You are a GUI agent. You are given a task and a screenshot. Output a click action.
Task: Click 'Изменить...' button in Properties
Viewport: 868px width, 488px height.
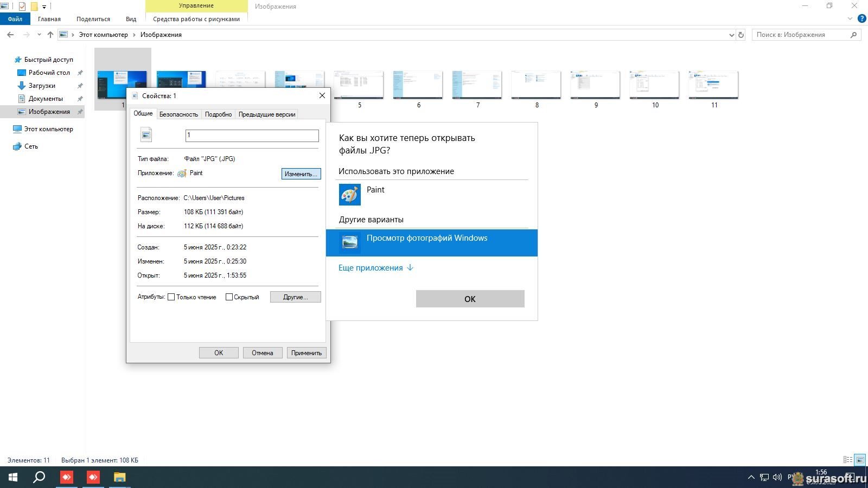pos(301,174)
